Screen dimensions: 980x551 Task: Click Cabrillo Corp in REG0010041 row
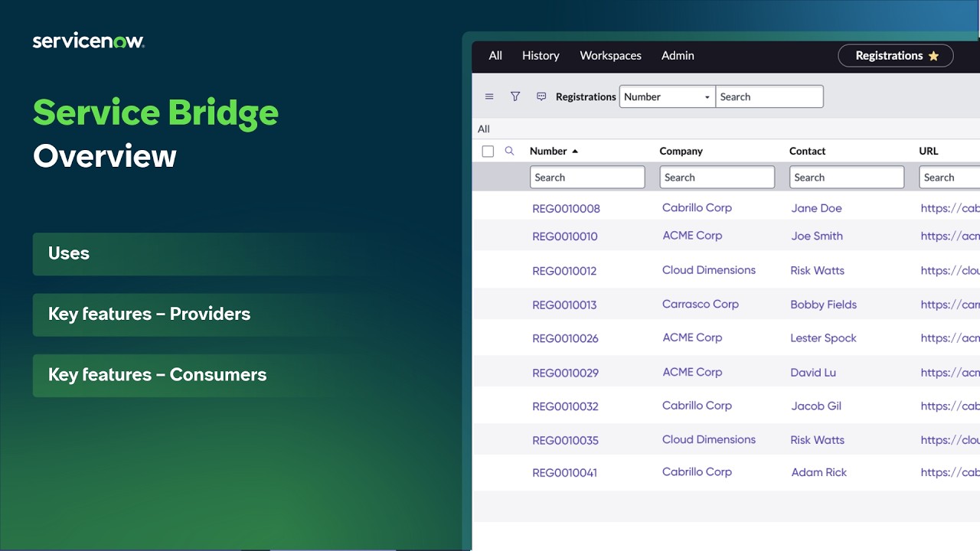[697, 471]
